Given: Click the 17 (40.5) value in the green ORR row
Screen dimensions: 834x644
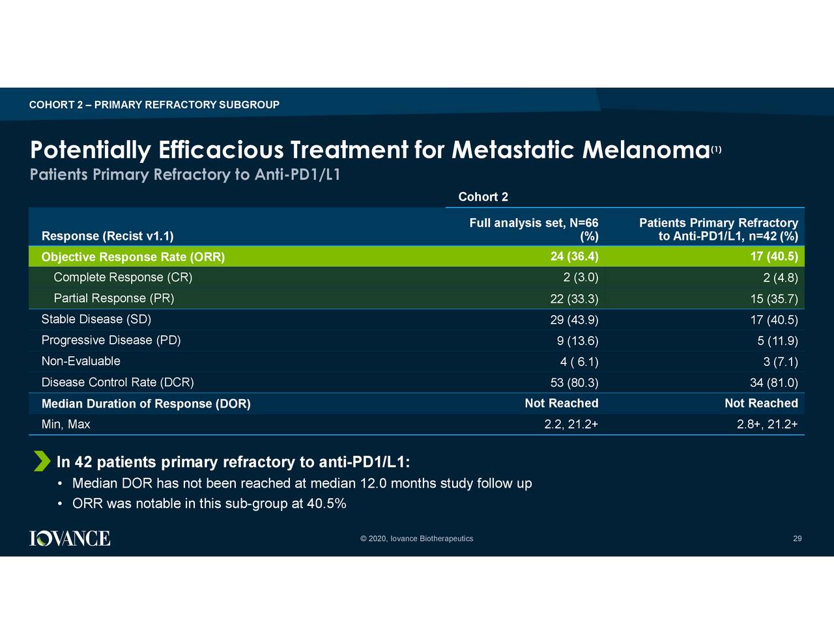Looking at the screenshot, I should click(773, 257).
